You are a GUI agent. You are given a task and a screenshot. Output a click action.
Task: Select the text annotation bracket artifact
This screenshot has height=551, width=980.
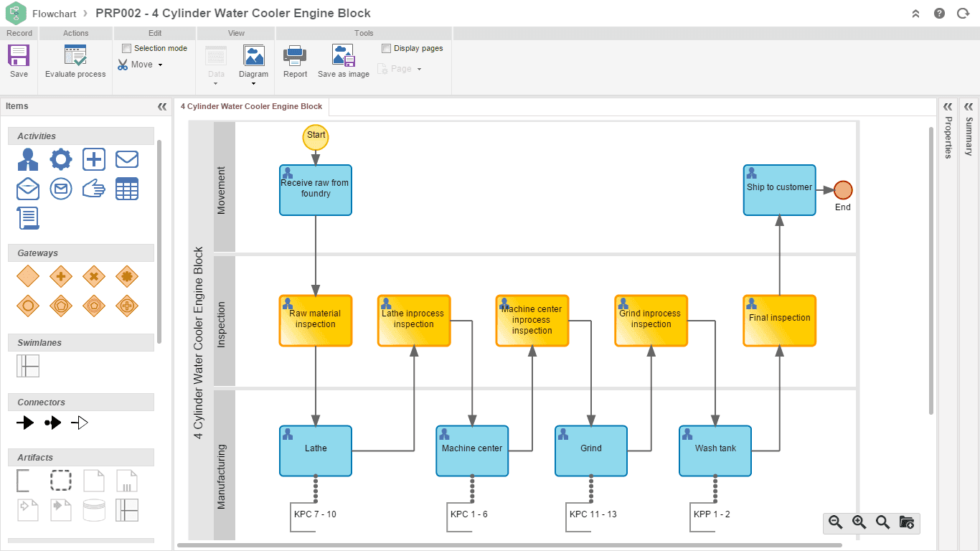click(23, 481)
